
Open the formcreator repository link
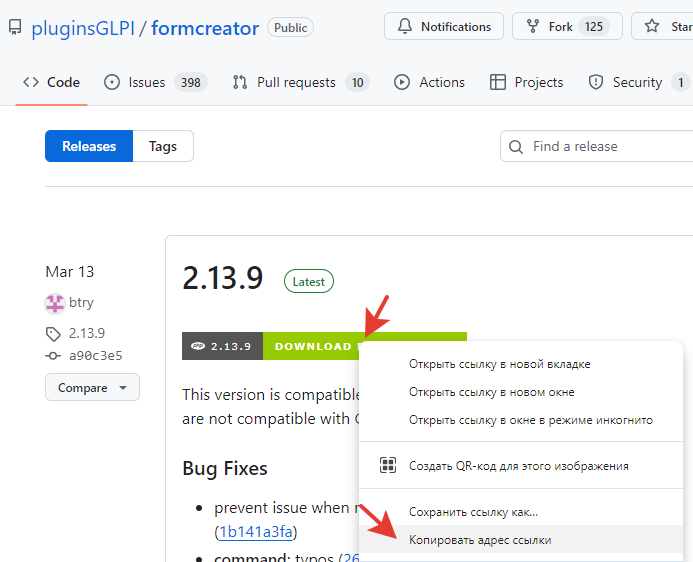[x=205, y=28]
